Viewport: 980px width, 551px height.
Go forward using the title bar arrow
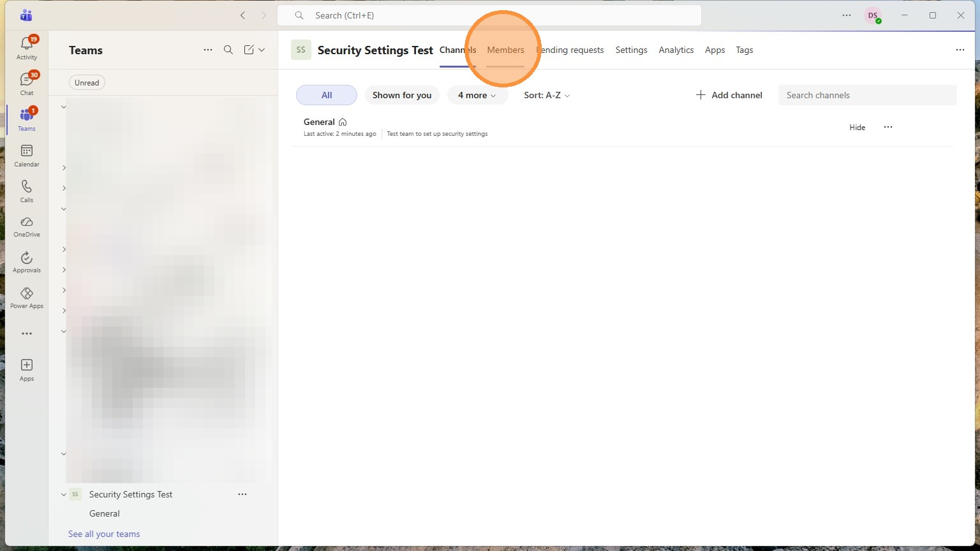point(264,15)
